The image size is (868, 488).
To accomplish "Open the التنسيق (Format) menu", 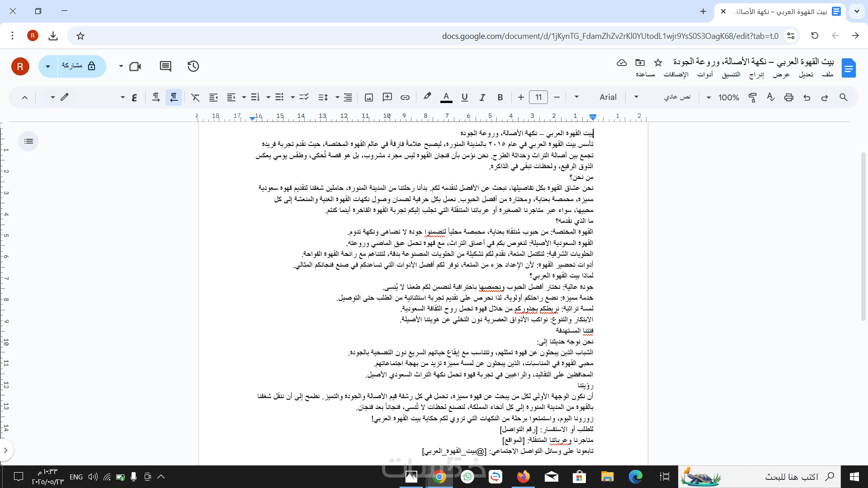I will coord(731,75).
